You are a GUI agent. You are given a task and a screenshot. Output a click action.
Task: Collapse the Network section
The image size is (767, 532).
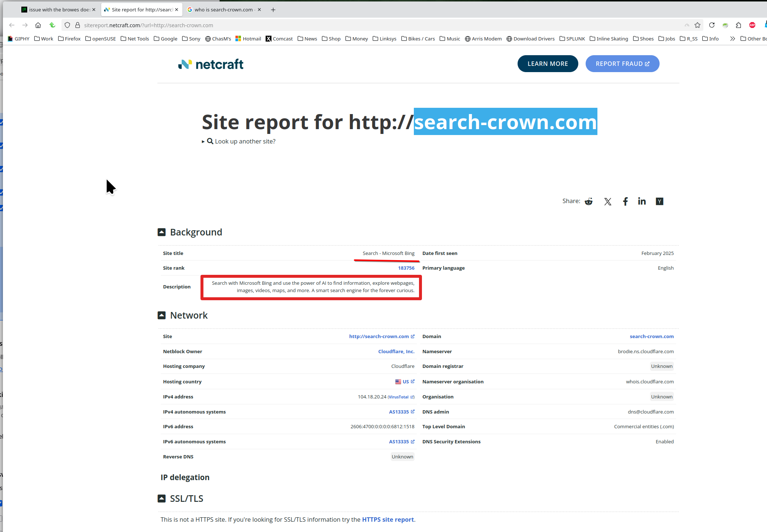(161, 315)
